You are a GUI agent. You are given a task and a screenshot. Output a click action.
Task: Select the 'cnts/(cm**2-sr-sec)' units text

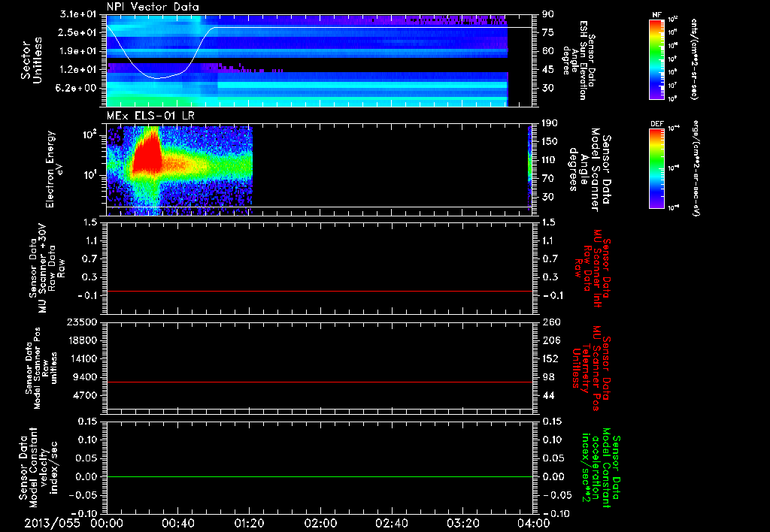click(694, 59)
